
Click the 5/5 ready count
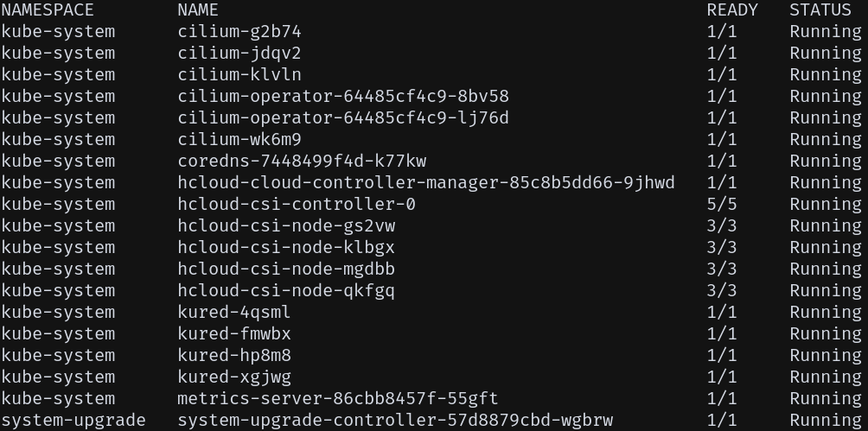point(722,205)
